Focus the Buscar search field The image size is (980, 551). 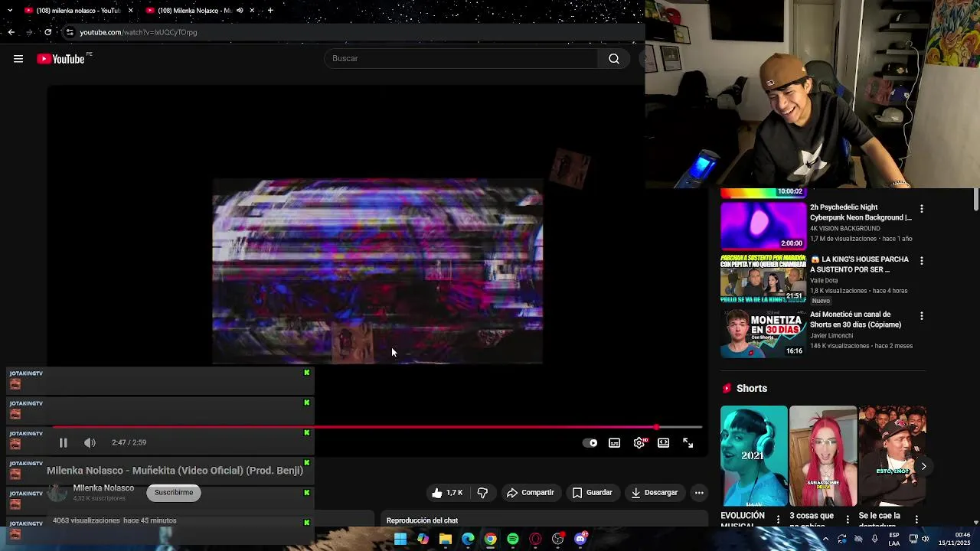coord(462,59)
